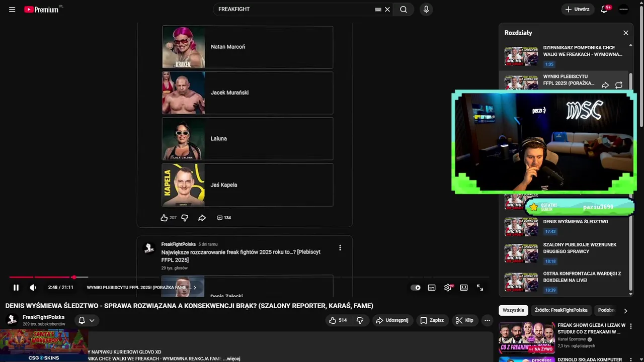Open subscription notification bell dropdown
This screenshot has width=644, height=362.
[x=87, y=320]
